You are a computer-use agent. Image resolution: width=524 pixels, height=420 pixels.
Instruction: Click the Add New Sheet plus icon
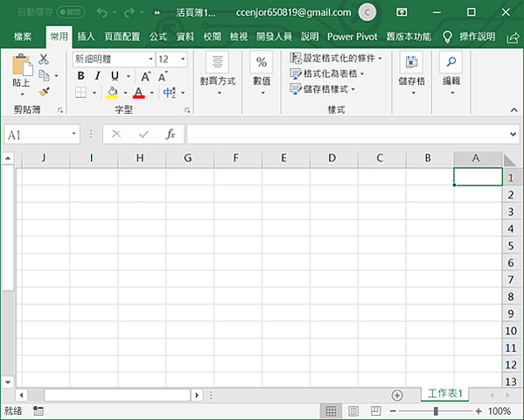pos(396,395)
